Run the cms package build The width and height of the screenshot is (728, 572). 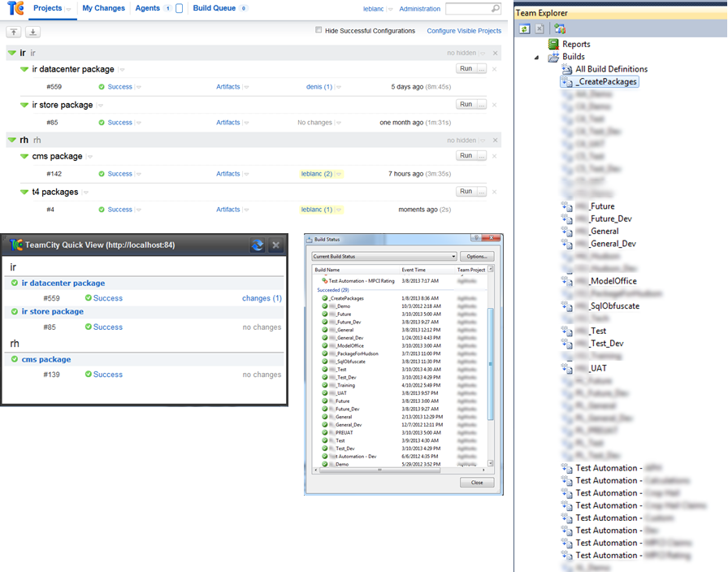[x=466, y=156]
